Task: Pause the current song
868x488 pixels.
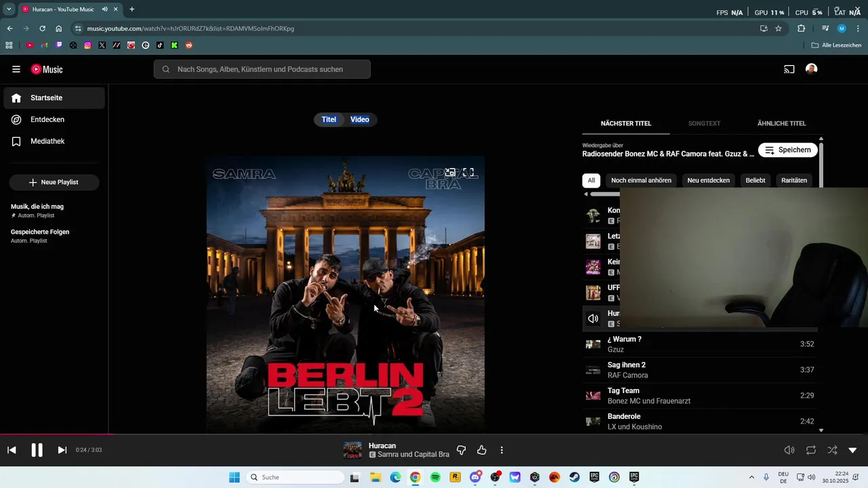Action: (x=37, y=450)
